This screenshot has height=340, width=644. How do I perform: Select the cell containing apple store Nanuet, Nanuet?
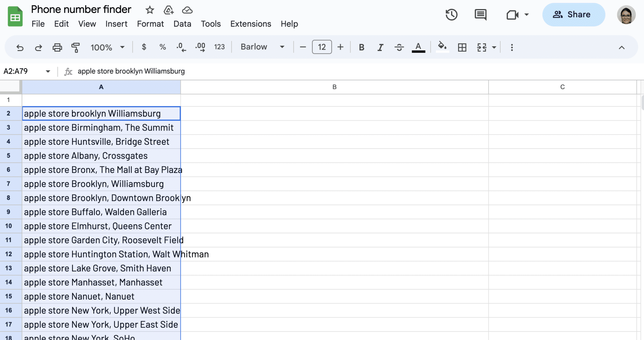point(101,296)
